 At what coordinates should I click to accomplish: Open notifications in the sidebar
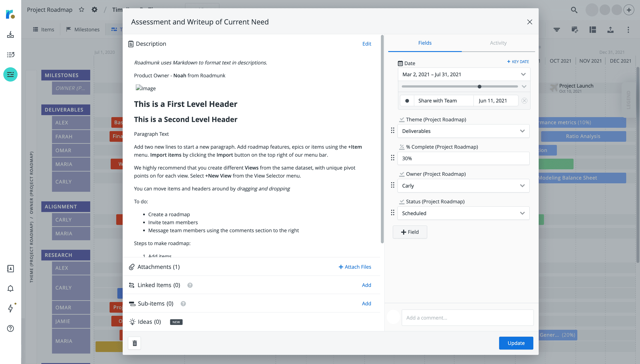tap(10, 289)
